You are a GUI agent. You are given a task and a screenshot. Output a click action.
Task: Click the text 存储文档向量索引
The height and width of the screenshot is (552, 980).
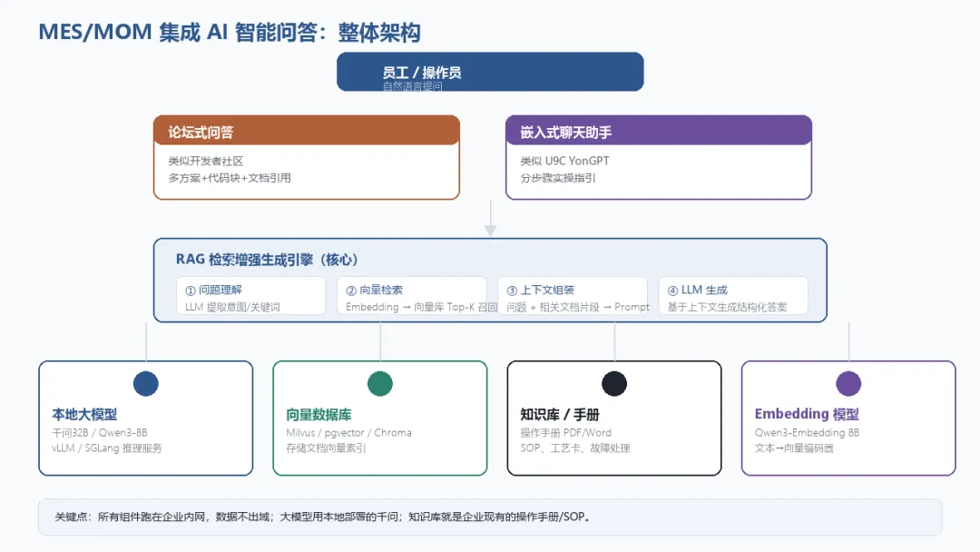click(327, 448)
